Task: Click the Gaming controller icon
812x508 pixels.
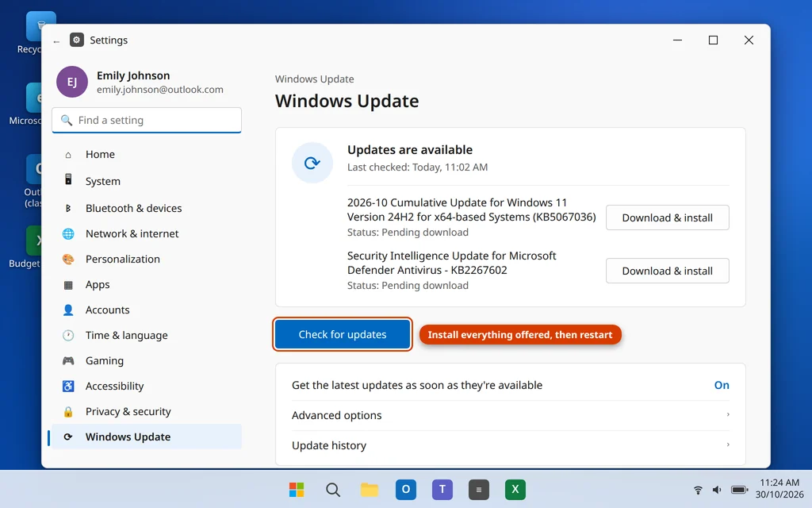Action: pyautogui.click(x=68, y=361)
